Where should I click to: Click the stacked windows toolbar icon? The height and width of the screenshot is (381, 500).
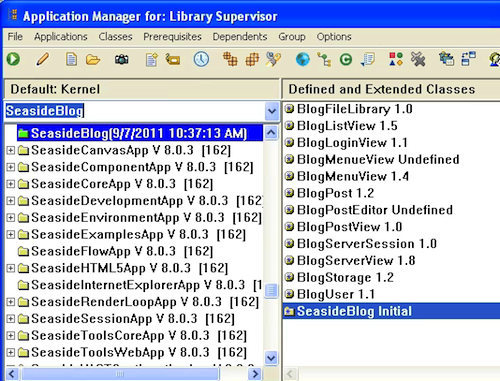coord(446,59)
